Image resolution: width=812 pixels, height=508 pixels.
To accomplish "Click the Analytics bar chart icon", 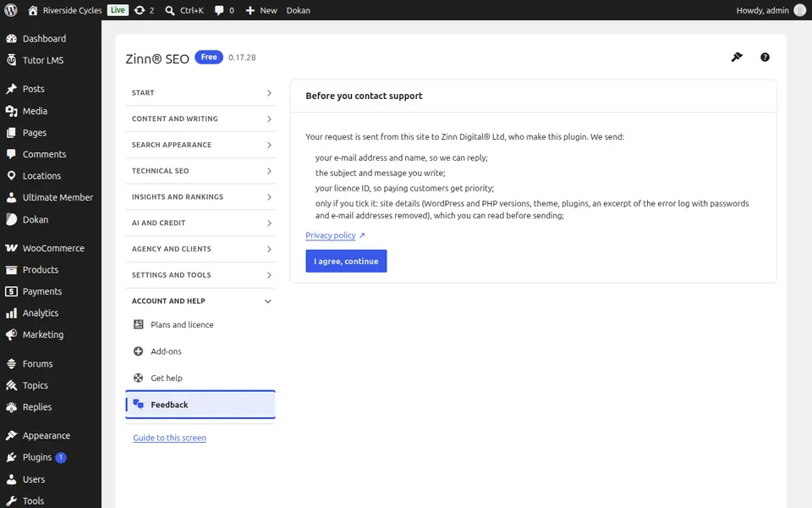I will 11,313.
